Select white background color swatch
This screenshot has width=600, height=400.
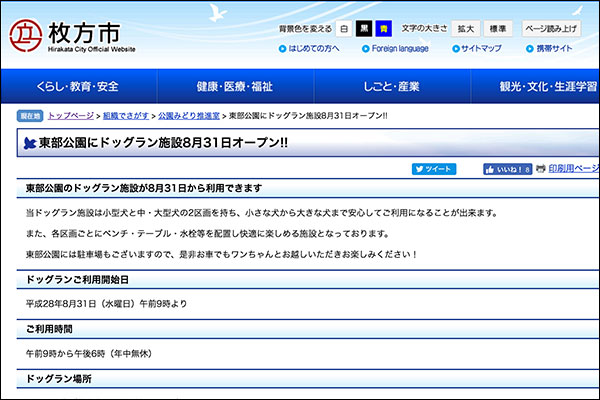342,29
